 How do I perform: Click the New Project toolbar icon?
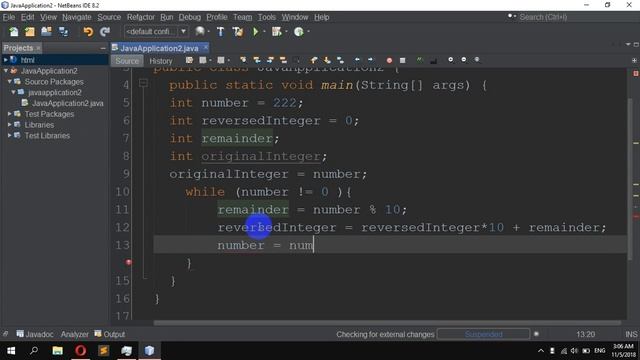(30, 31)
